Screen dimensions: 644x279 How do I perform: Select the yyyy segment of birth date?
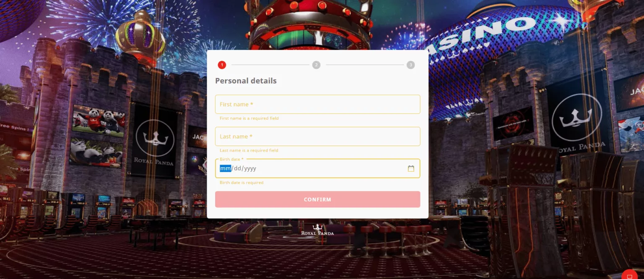tap(250, 168)
